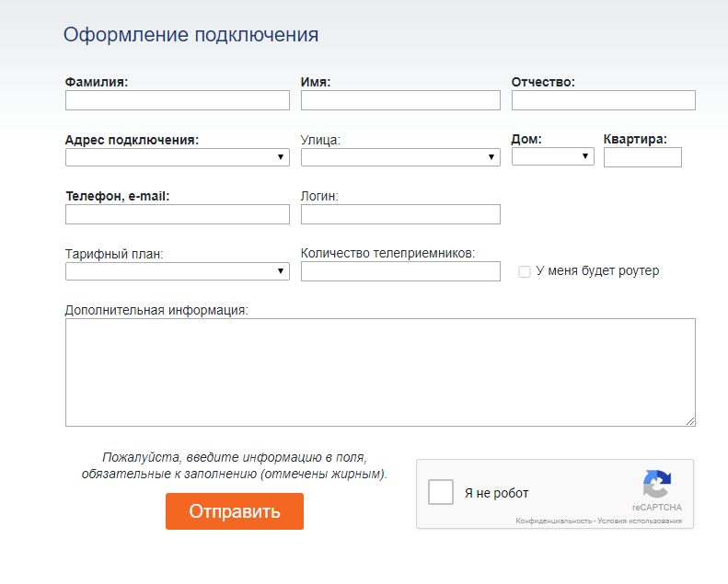Open the Адрес подключения dropdown
728x584 pixels.
[178, 157]
